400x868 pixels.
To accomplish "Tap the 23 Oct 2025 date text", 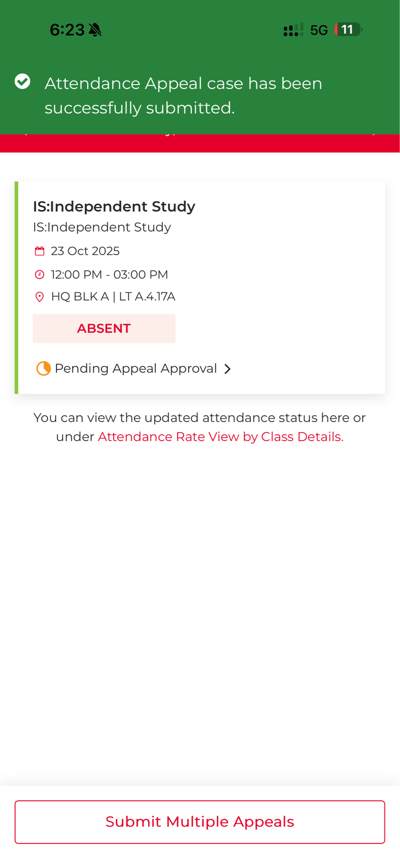I will click(85, 251).
